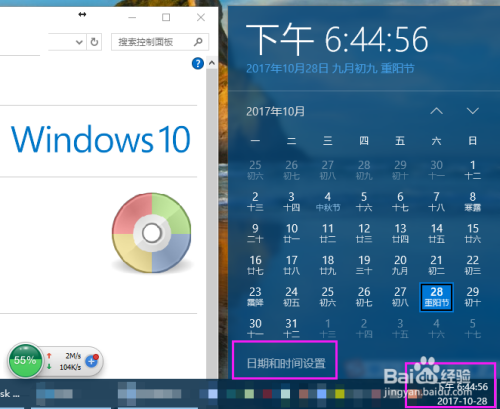Select October 8 寒露

click(x=473, y=202)
